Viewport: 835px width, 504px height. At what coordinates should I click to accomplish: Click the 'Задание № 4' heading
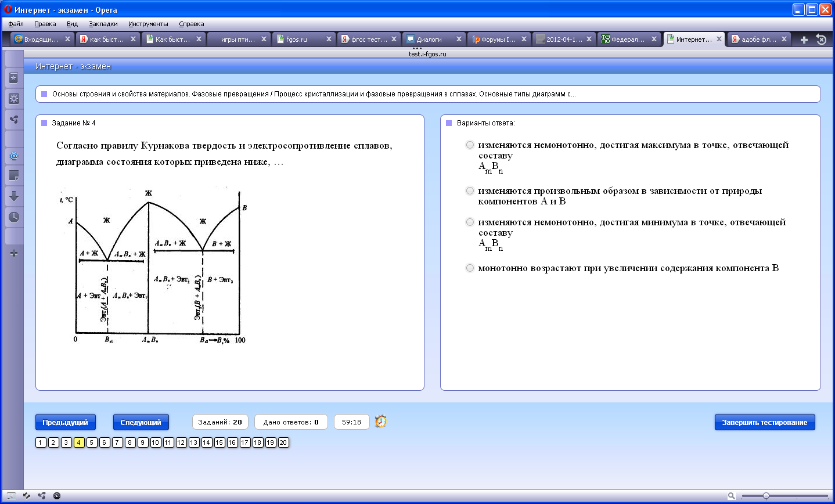pyautogui.click(x=74, y=123)
